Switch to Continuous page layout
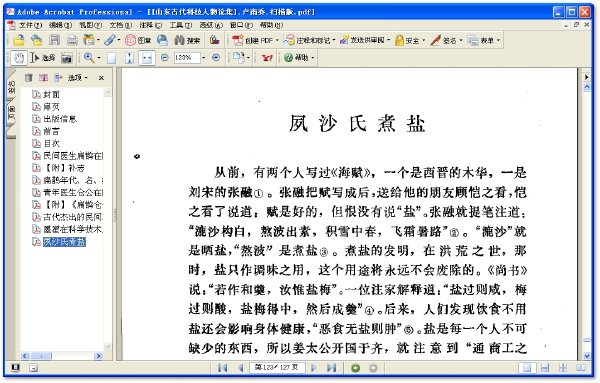600x383 pixels. click(x=545, y=368)
